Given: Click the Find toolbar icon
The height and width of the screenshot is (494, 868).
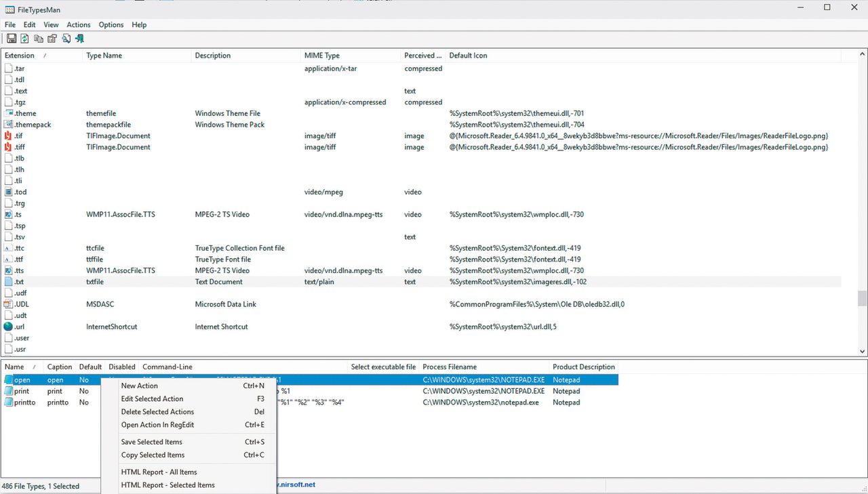Looking at the screenshot, I should pos(66,39).
